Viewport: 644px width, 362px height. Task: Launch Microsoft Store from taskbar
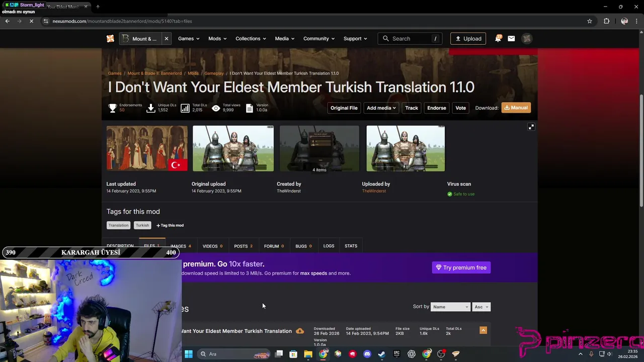tap(293, 354)
